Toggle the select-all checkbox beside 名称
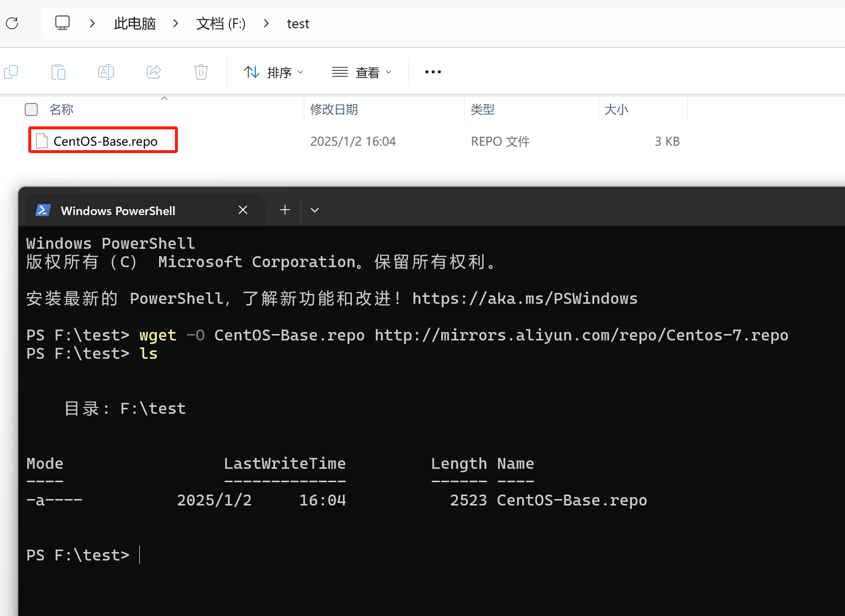This screenshot has width=845, height=616. click(31, 110)
